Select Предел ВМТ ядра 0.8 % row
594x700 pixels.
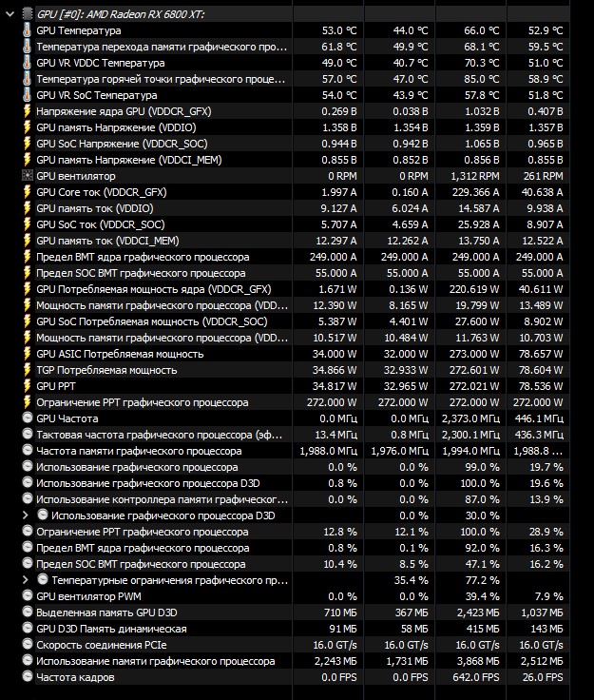point(296,548)
